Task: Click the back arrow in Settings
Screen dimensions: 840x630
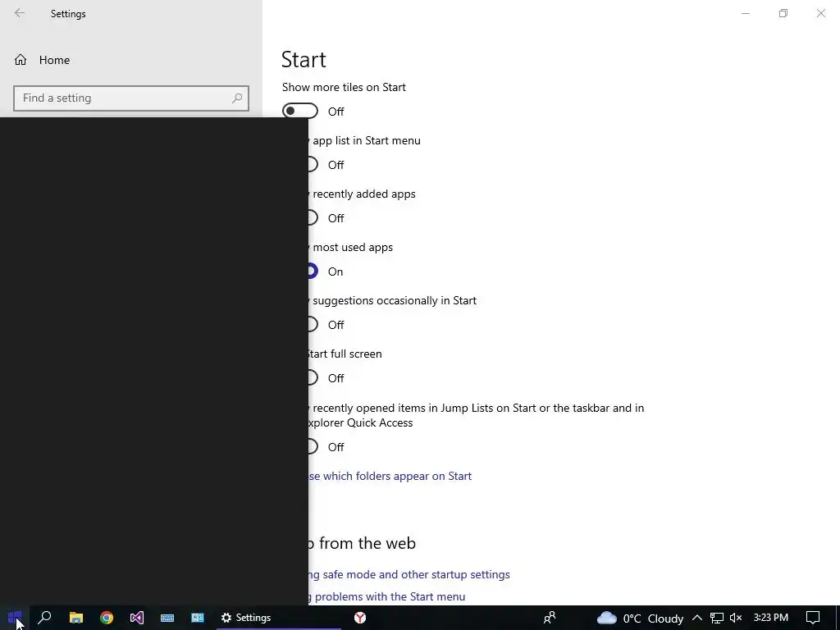Action: pos(20,13)
